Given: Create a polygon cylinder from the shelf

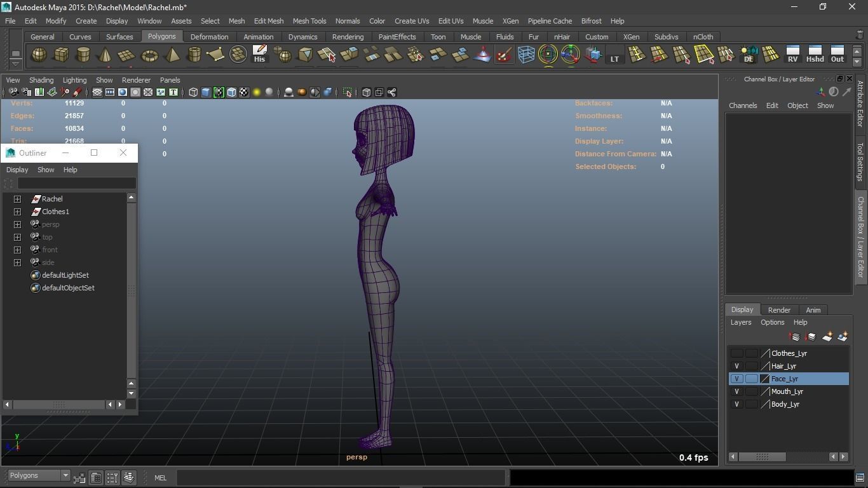Looking at the screenshot, I should click(83, 55).
